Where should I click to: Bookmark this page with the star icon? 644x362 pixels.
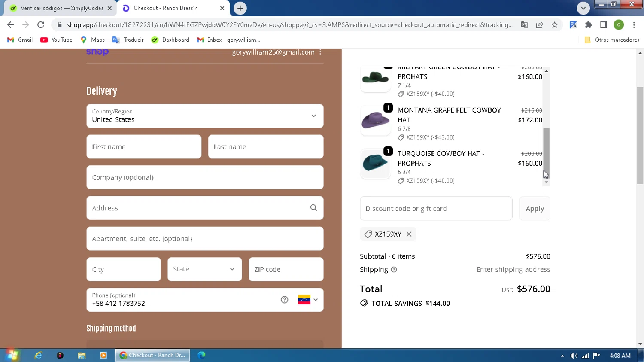pyautogui.click(x=555, y=25)
